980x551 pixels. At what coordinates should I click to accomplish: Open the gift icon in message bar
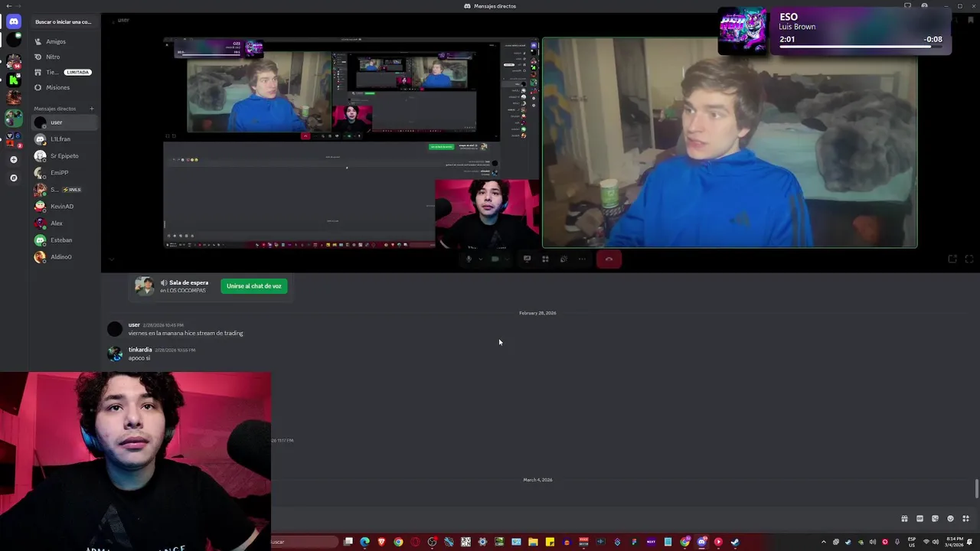coord(904,519)
